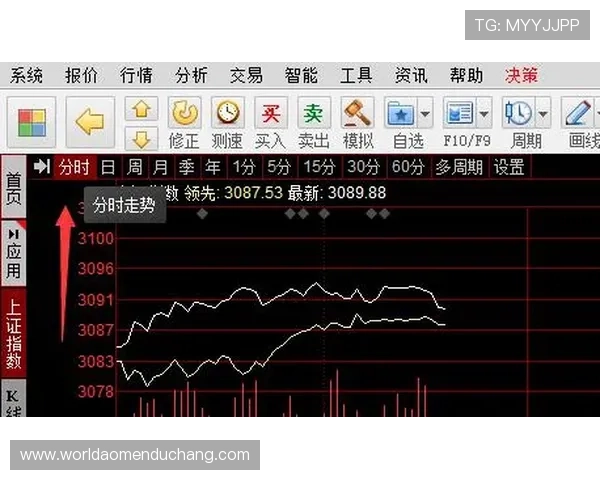Screen dimensions: 600x480
Task: Switch to the 1分 chart tab
Action: pos(245,167)
